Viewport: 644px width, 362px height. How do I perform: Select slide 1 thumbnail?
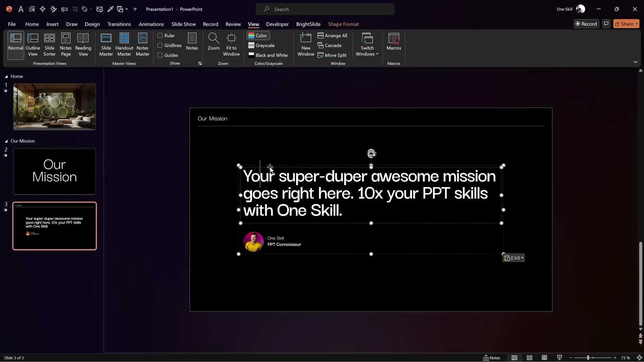click(54, 107)
